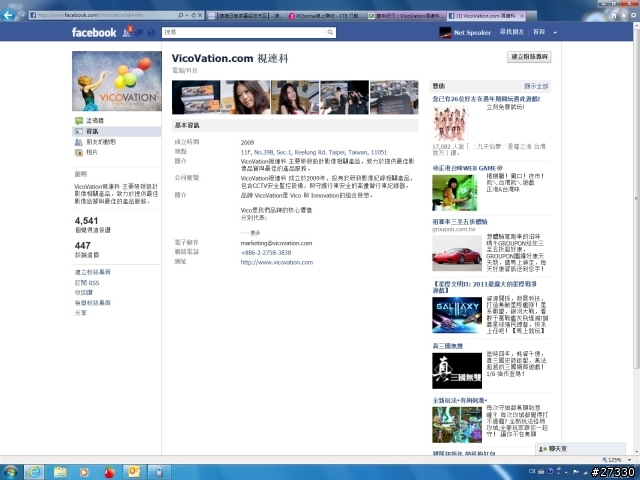The height and width of the screenshot is (480, 640).
Task: Open the Chat bar at bottom right
Action: click(580, 449)
